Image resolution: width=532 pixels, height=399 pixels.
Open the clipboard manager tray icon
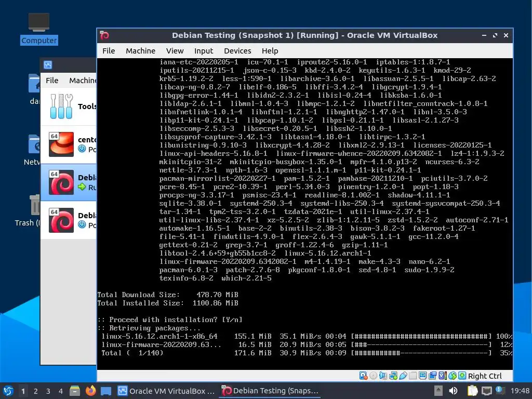tap(472, 391)
